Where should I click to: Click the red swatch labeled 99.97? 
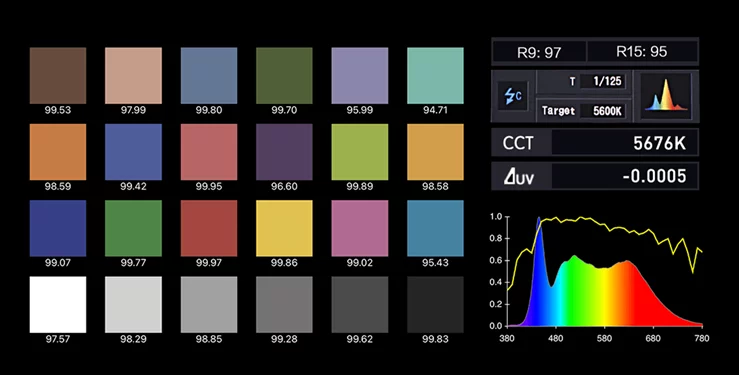point(209,228)
